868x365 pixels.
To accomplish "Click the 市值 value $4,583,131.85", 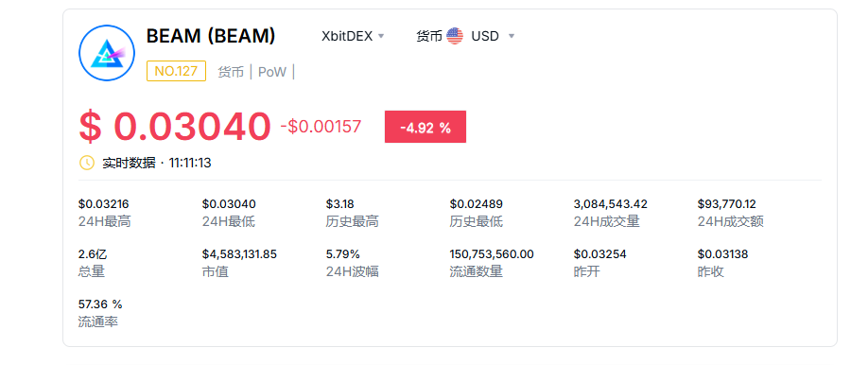I will click(239, 254).
